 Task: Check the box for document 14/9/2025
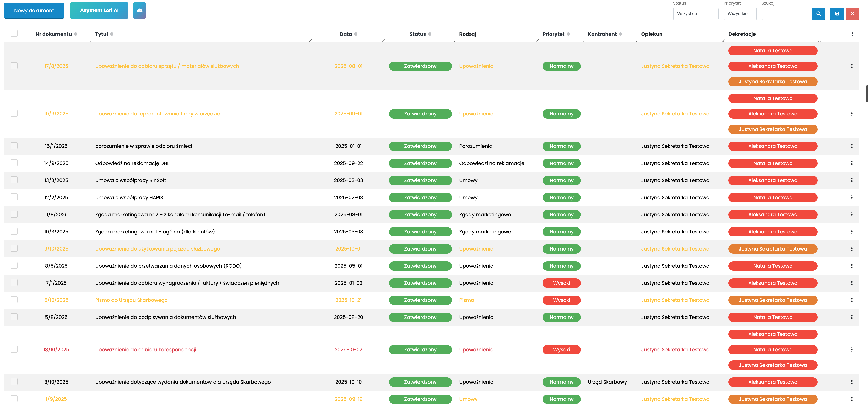[x=14, y=163]
